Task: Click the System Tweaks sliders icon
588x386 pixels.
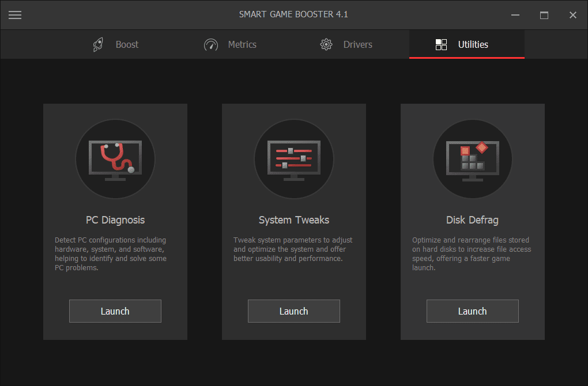Action: point(293,159)
